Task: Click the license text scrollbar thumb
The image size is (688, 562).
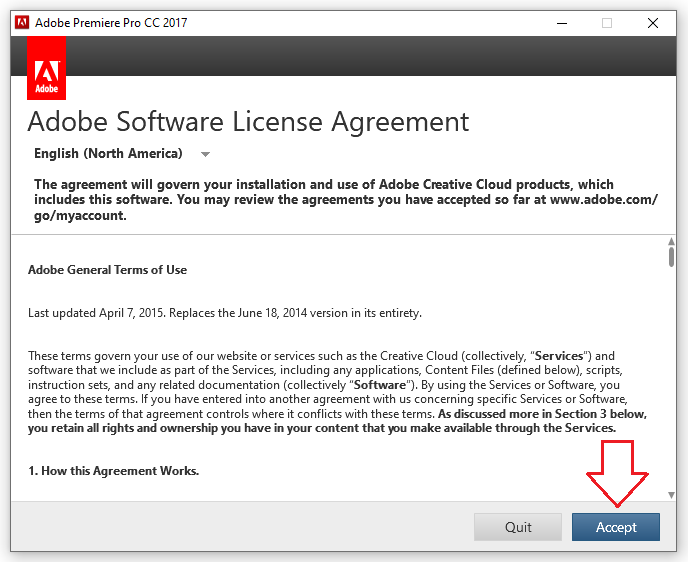Action: pos(671,257)
